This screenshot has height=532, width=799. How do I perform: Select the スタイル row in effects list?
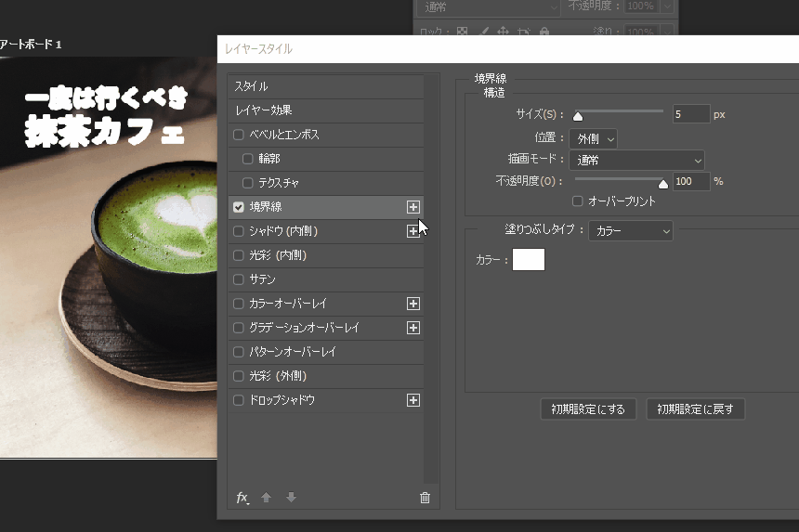coord(325,86)
